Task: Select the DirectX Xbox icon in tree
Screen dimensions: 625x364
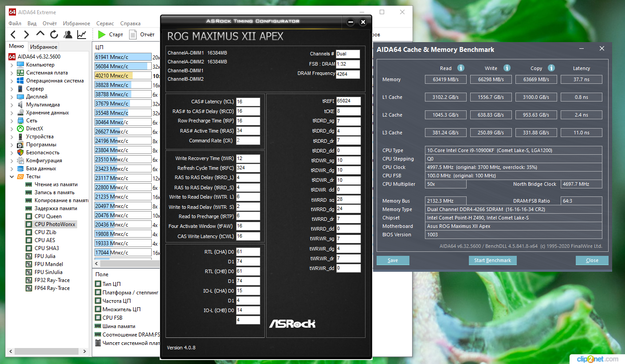Action: 20,129
